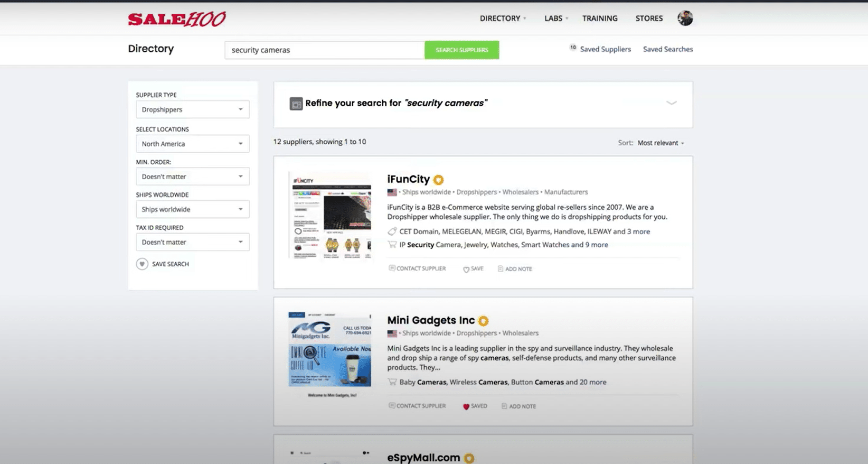Click Mini Gadgets Inc gold badge
This screenshot has width=868, height=464.
click(x=483, y=321)
